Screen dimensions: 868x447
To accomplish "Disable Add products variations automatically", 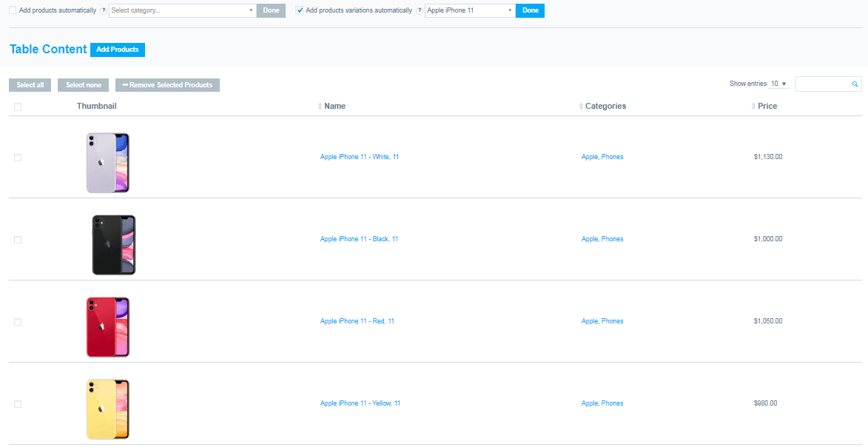I will [299, 10].
